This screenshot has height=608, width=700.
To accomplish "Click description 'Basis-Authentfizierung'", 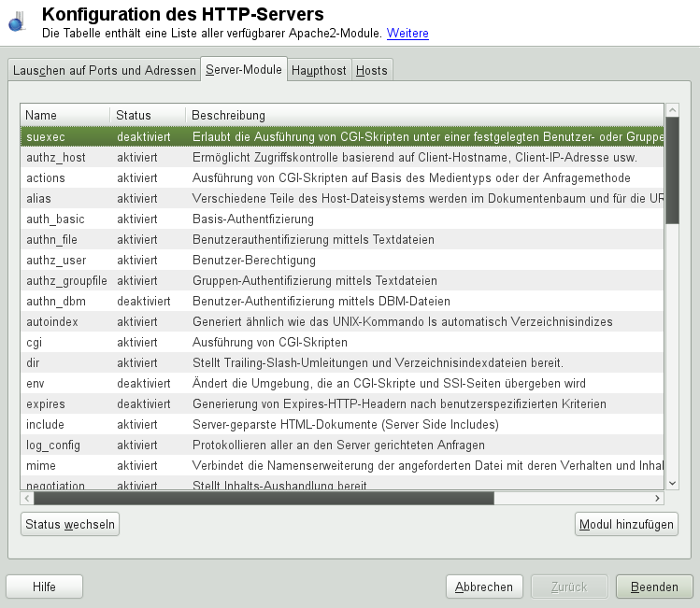I will click(253, 219).
